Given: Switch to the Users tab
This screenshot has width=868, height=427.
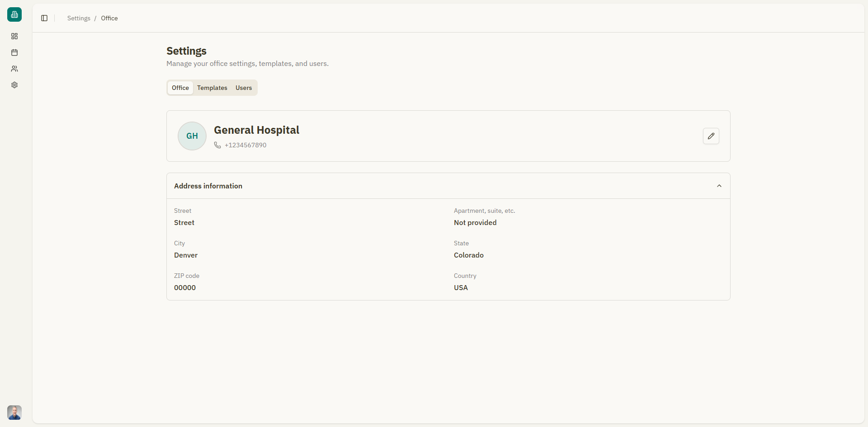Looking at the screenshot, I should click(243, 88).
